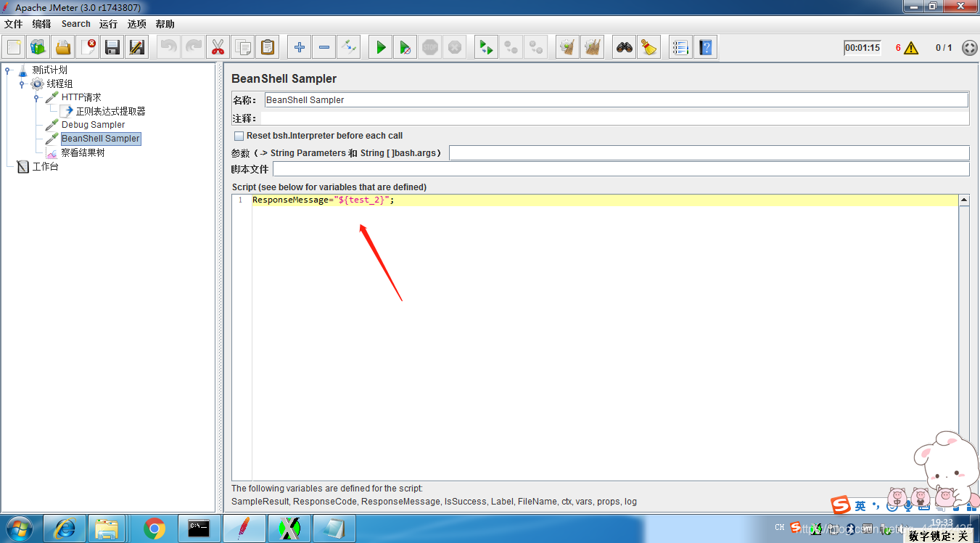Save test plan as icon

coord(137,48)
